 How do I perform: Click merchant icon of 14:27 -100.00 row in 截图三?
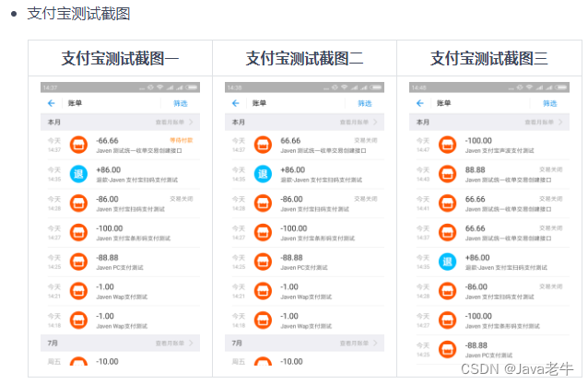(447, 320)
